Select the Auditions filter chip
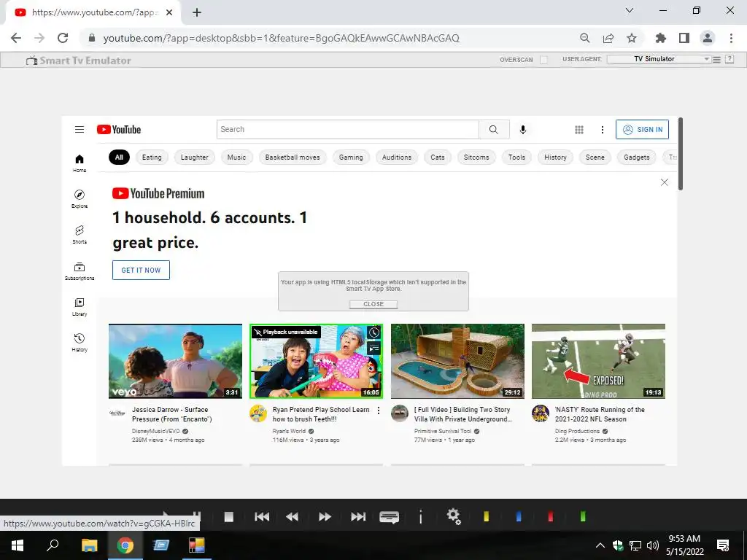The height and width of the screenshot is (560, 747). tap(396, 157)
